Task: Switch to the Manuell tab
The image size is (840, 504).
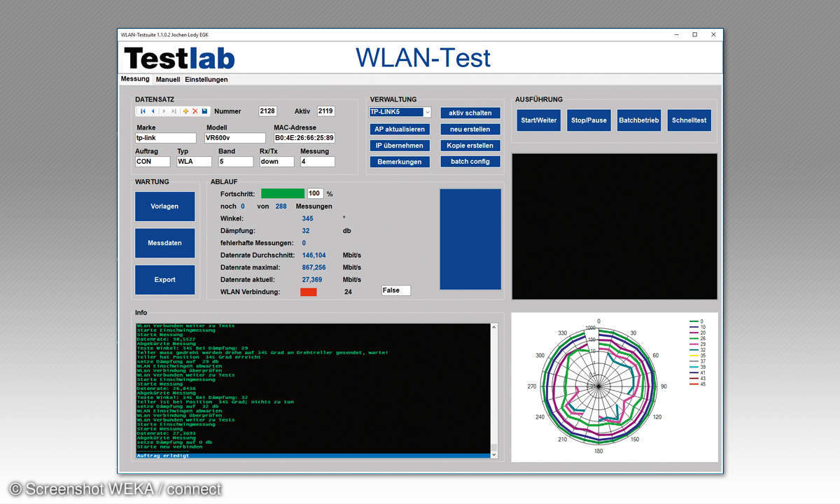Action: 168,80
